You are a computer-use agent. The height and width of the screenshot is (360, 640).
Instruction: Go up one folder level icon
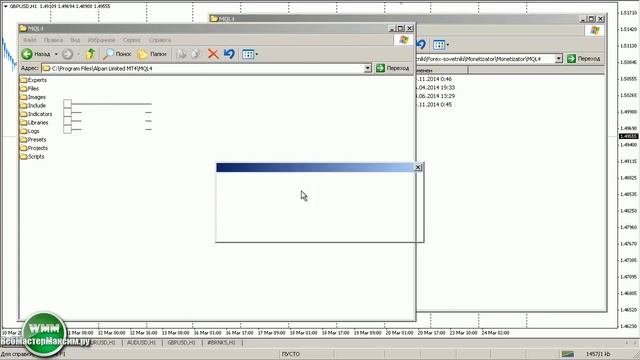pos(90,54)
